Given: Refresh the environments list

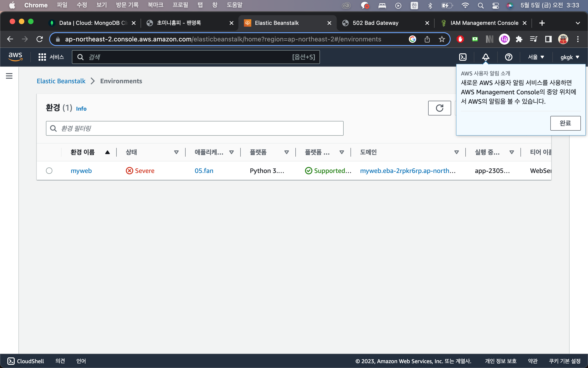Looking at the screenshot, I should click(439, 108).
